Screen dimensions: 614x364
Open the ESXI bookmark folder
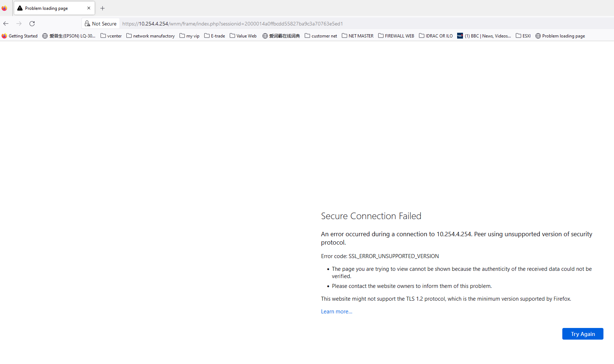click(x=523, y=36)
